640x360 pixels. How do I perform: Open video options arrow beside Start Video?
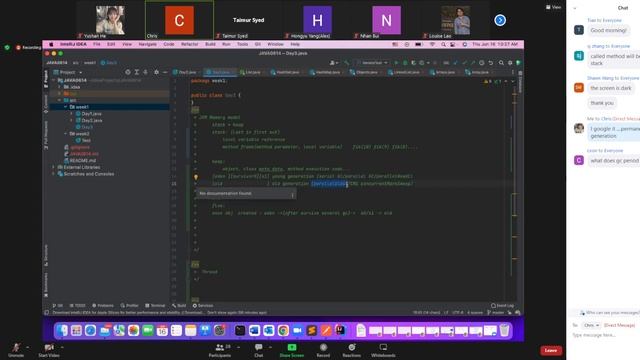[x=62, y=347]
